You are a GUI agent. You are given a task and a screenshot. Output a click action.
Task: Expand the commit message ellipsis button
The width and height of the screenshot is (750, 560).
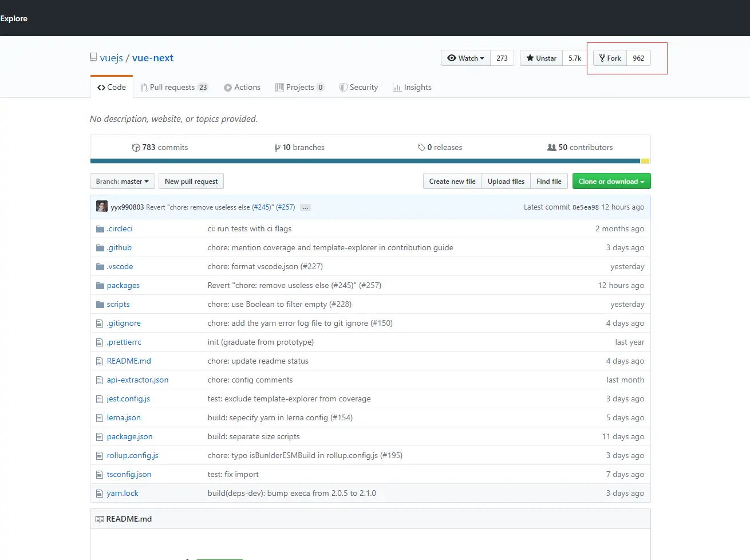pos(306,207)
